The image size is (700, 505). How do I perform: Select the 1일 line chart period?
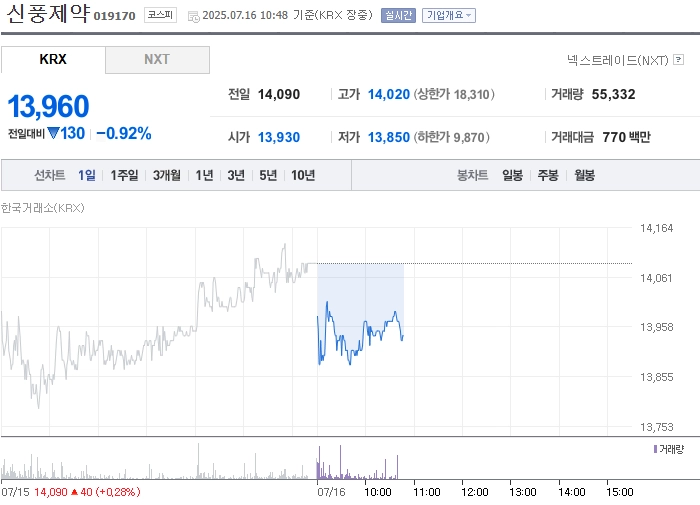[x=87, y=175]
